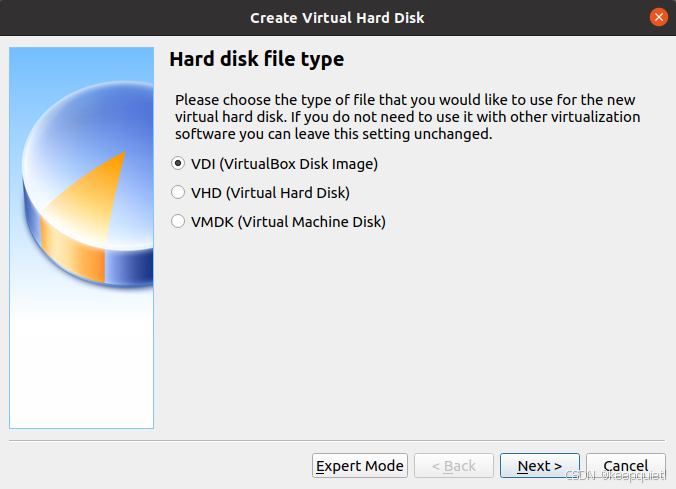The width and height of the screenshot is (676, 489).
Task: Click the white area below the disk image
Action: pos(81,370)
